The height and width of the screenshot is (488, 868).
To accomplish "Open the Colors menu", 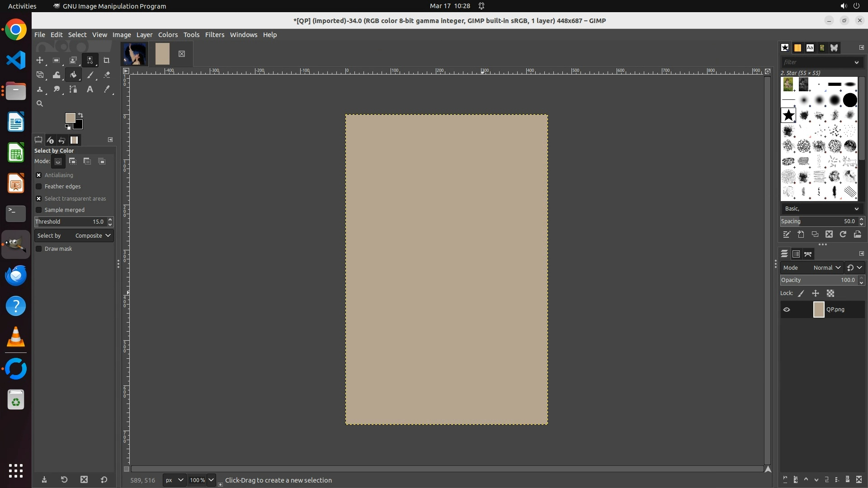I will tap(168, 35).
